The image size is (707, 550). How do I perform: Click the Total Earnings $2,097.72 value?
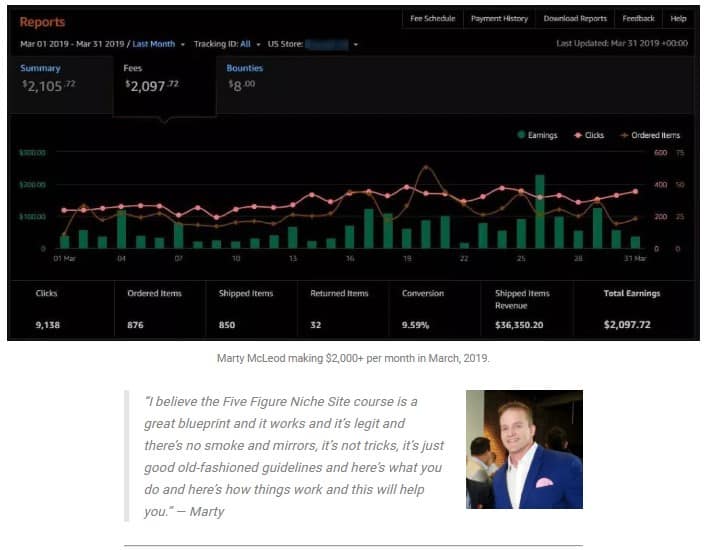(x=627, y=325)
